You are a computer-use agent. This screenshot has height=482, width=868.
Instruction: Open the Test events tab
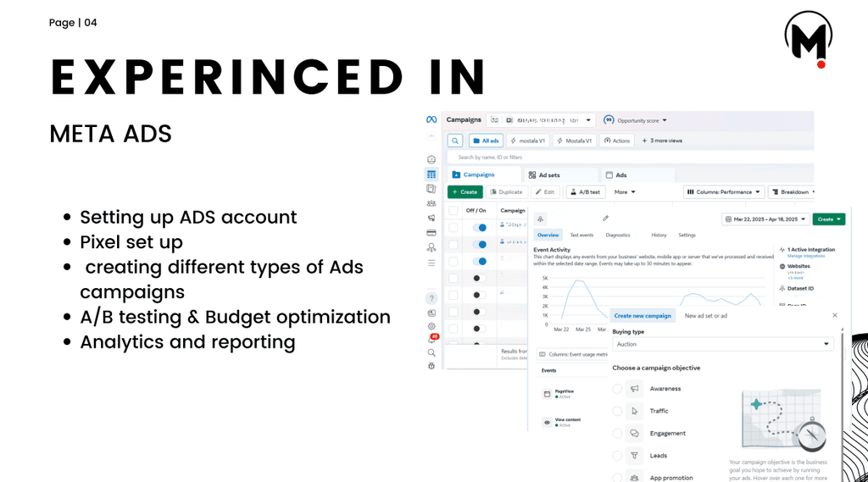(x=581, y=235)
